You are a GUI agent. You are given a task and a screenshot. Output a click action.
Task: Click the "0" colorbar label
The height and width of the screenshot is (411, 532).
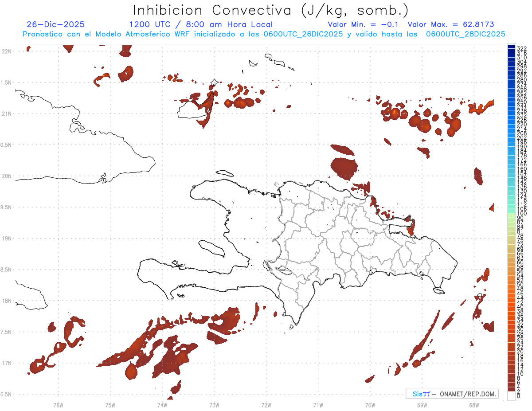(519, 395)
